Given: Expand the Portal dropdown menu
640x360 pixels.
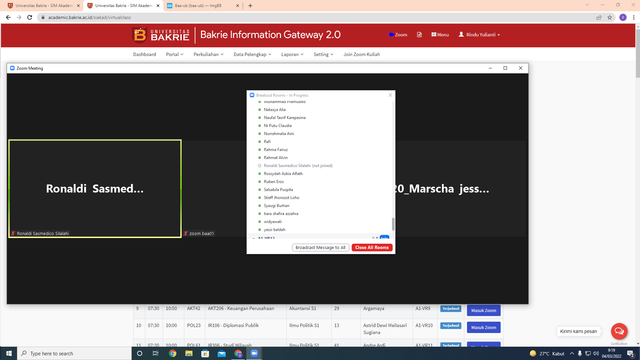Looking at the screenshot, I should 175,54.
